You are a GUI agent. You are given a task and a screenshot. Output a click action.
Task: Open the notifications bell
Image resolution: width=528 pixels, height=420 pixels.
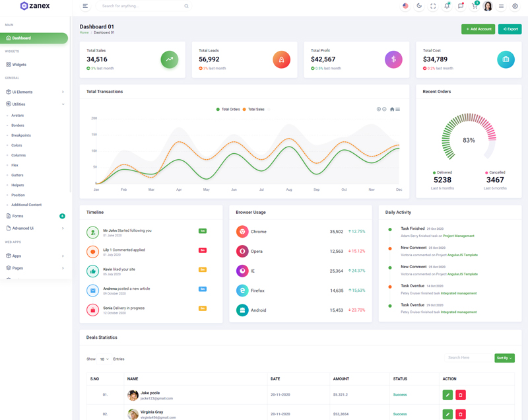[x=447, y=6]
